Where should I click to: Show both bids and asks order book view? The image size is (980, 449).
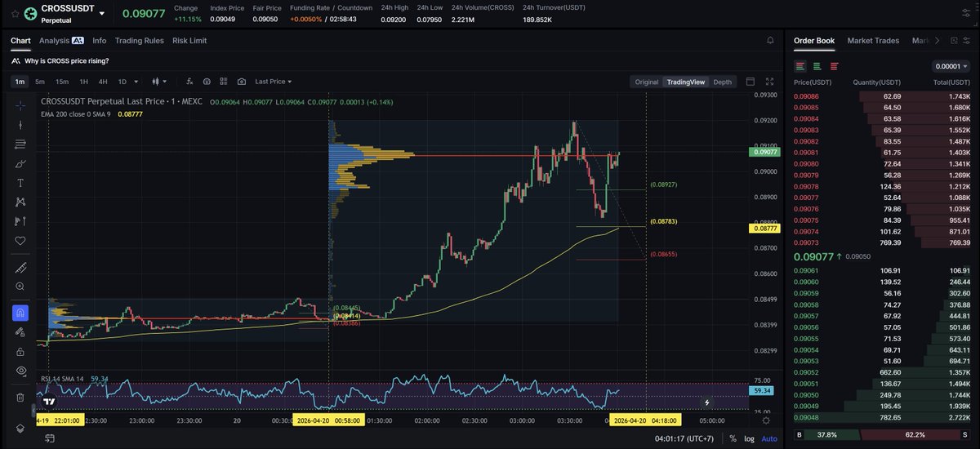[800, 66]
